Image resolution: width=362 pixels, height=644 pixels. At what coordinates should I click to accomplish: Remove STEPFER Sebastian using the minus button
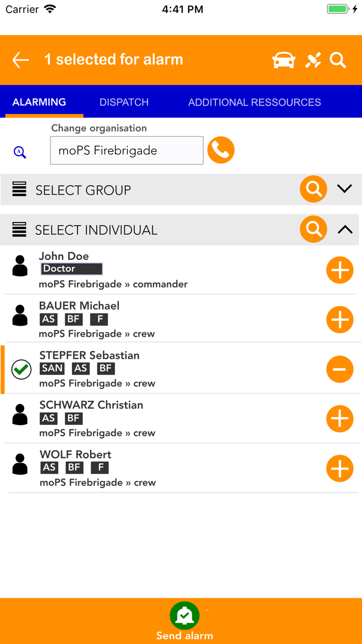click(340, 369)
